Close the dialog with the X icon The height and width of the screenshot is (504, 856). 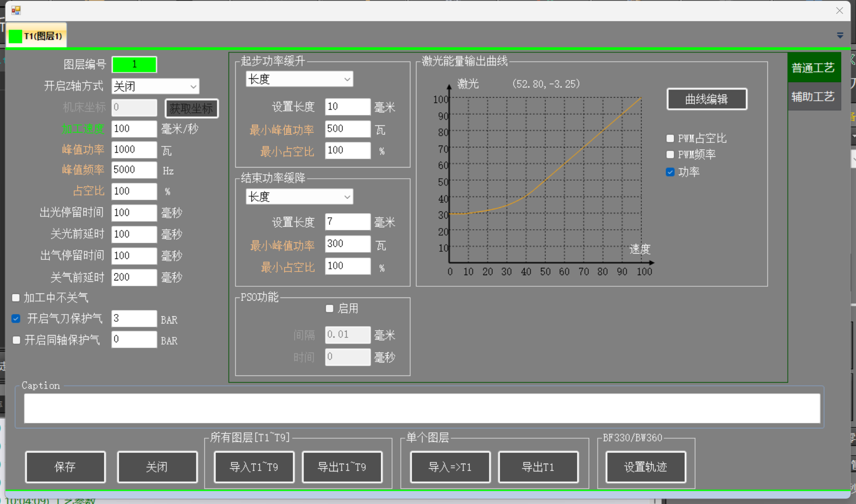point(839,10)
